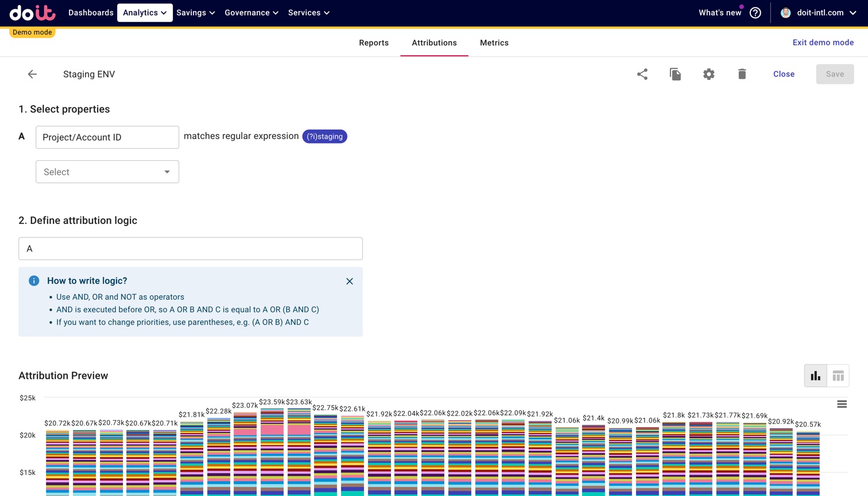Open help question mark icon
The height and width of the screenshot is (496, 868).
coord(755,13)
